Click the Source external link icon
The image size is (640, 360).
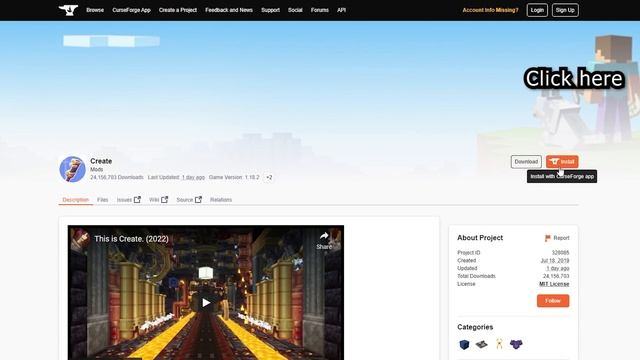pyautogui.click(x=198, y=200)
